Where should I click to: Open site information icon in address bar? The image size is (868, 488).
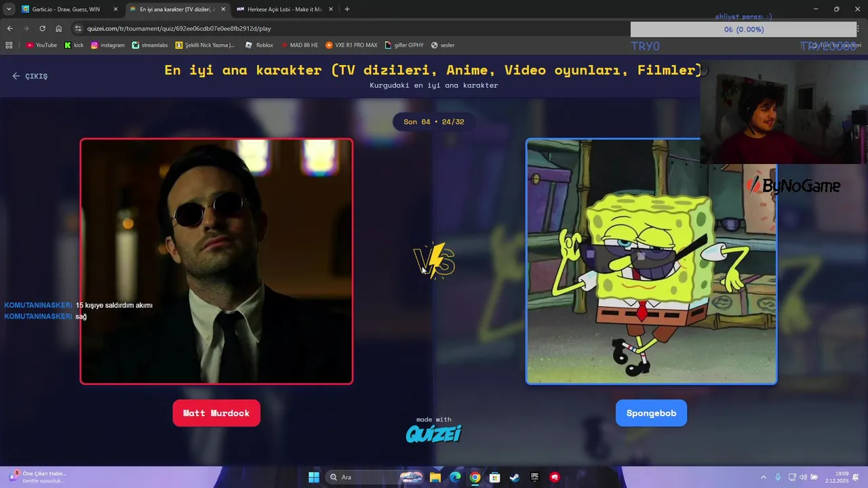click(78, 28)
